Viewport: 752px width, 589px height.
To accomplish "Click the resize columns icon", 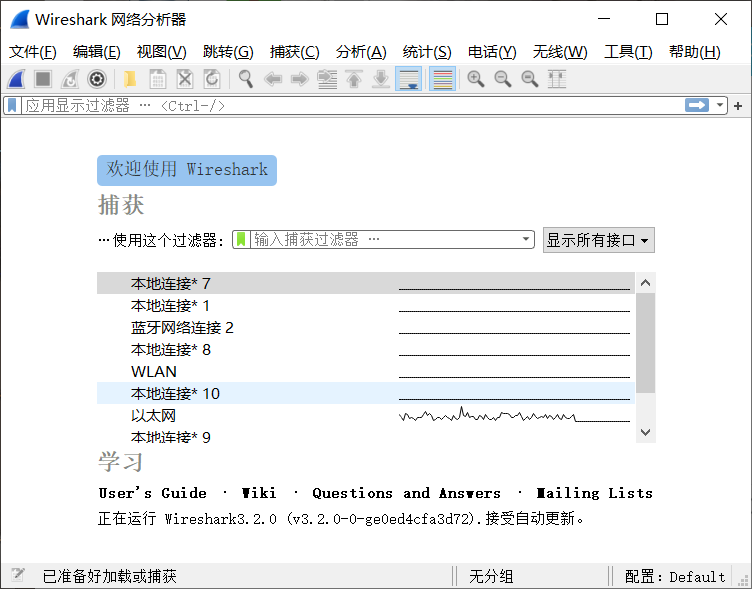I will (557, 79).
